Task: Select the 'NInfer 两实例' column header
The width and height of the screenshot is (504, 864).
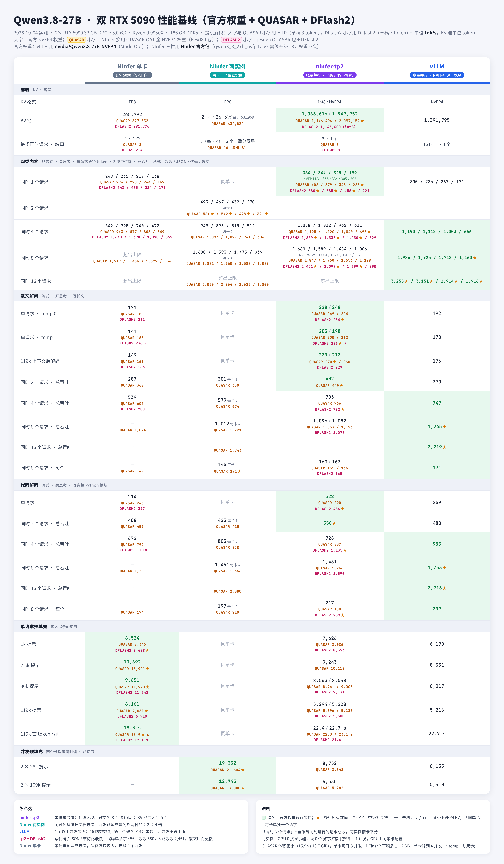Action: pos(228,66)
